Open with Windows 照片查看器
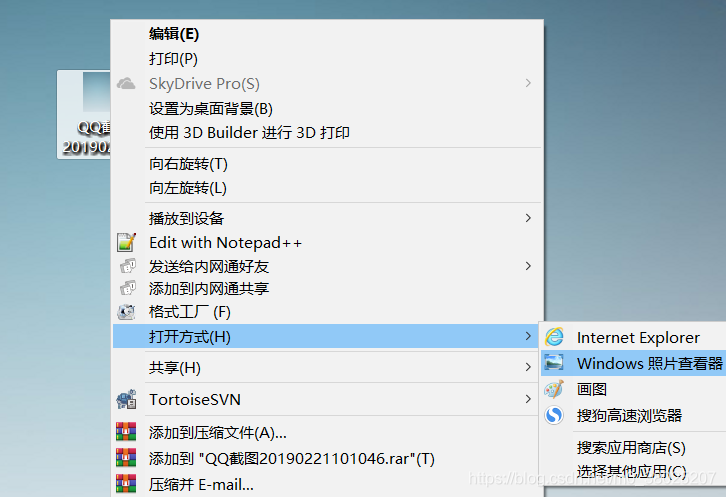The image size is (726, 497). [x=633, y=363]
